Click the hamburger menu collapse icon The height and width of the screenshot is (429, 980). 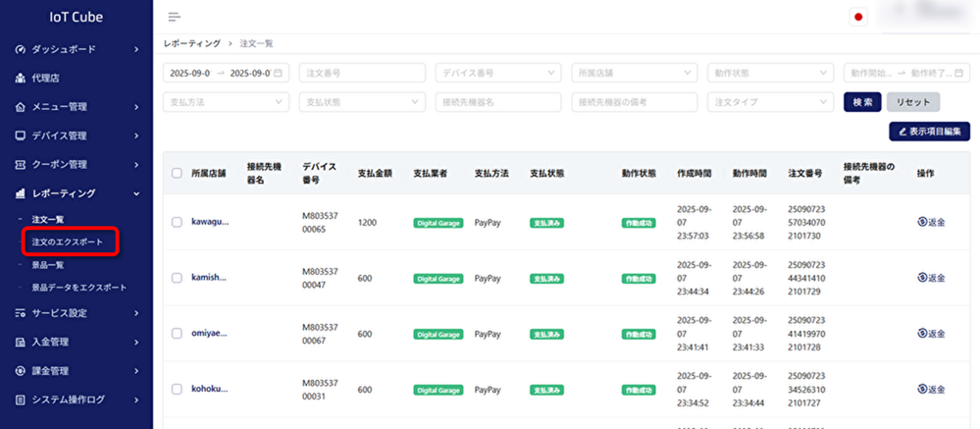(x=175, y=18)
